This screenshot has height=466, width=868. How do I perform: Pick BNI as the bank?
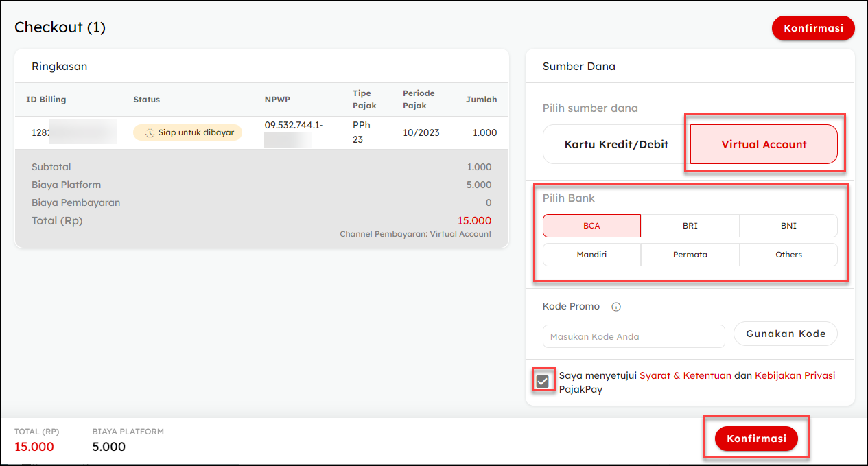click(x=788, y=226)
